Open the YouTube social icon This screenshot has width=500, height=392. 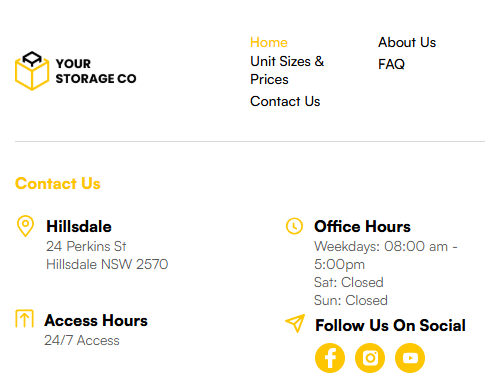[x=410, y=358]
